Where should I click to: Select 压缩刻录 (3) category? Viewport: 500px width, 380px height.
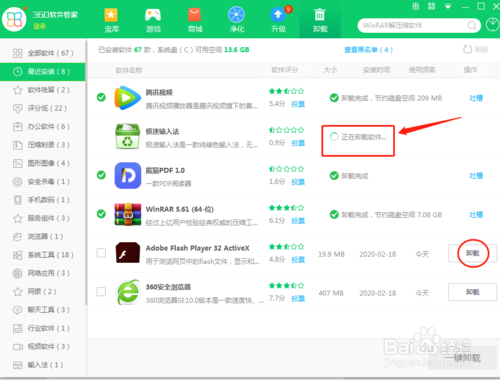pos(43,145)
